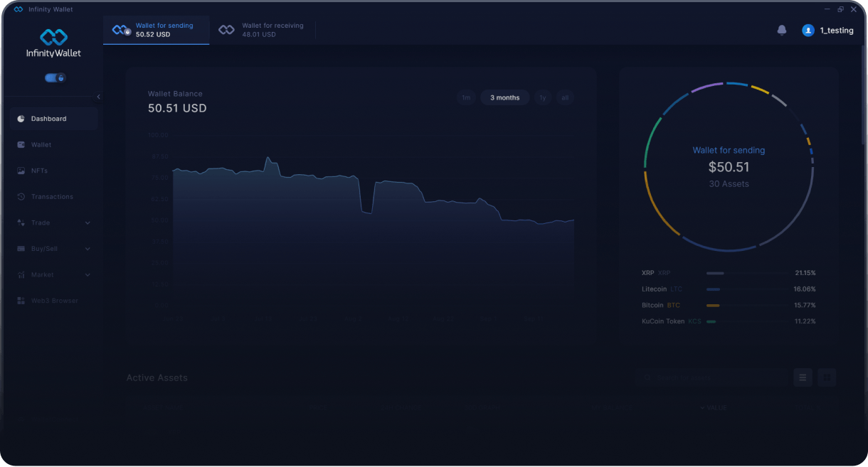Open the Dashboard page in sidebar
The height and width of the screenshot is (467, 868).
(x=54, y=119)
